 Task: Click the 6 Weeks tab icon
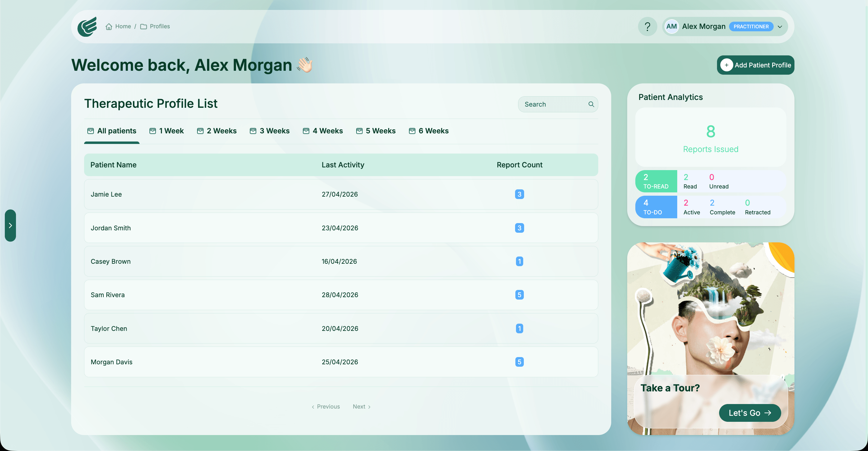(412, 131)
